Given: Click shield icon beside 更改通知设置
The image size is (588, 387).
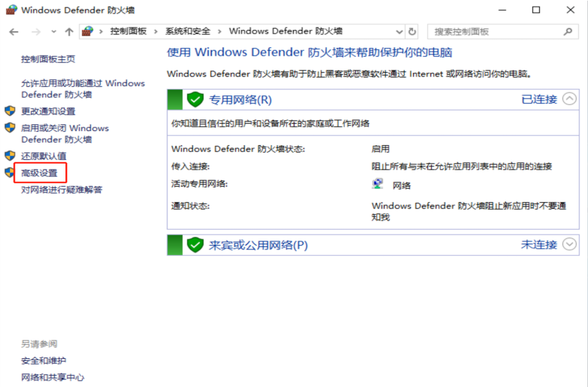Looking at the screenshot, I should click(x=10, y=111).
